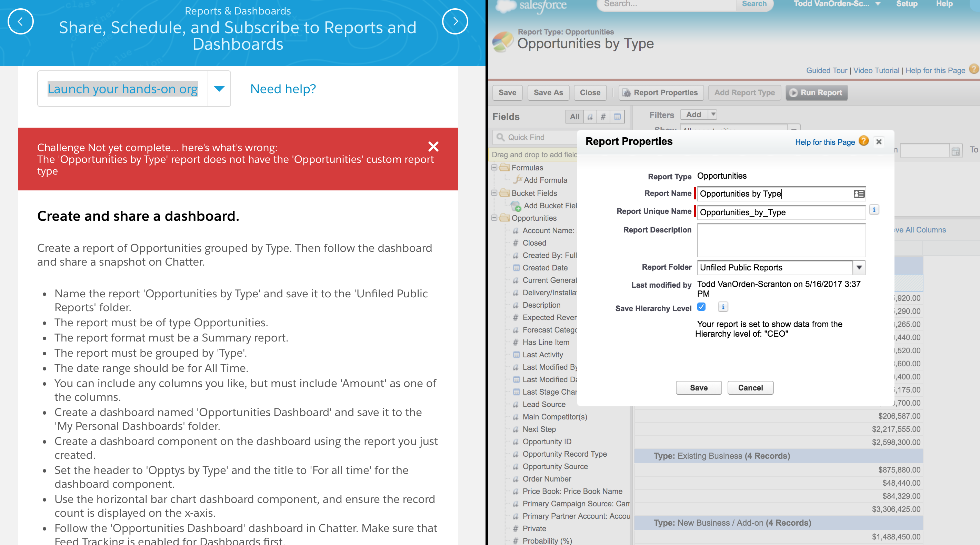Open the Setup menu
Image resolution: width=980 pixels, height=545 pixels.
click(x=907, y=4)
